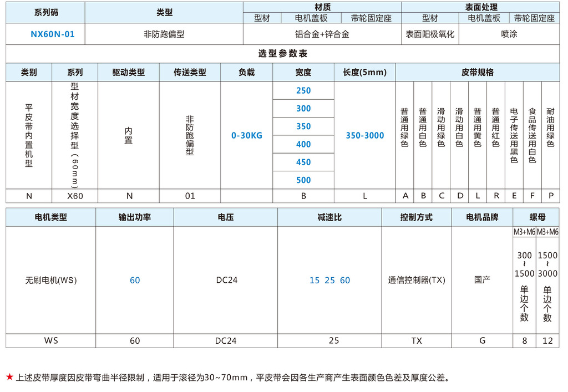The height and width of the screenshot is (392, 568).
Task: Click belt code letter A
Action: (405, 196)
